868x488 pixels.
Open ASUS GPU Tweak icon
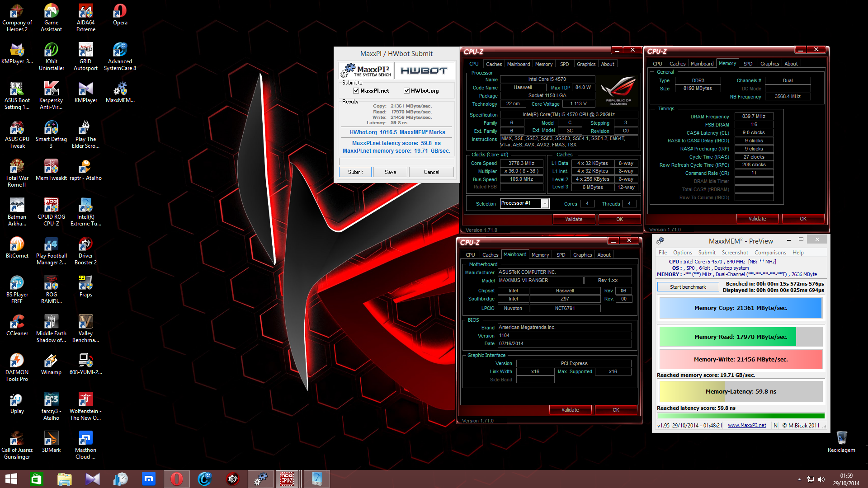pos(17,135)
